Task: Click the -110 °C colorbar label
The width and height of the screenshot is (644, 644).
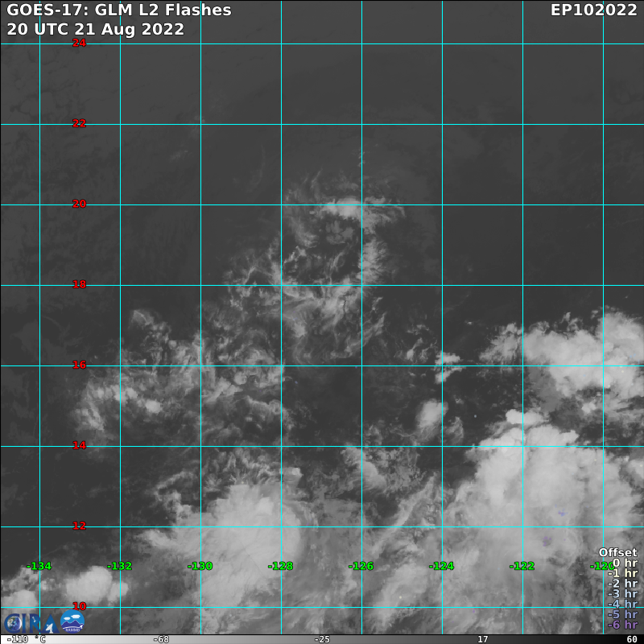Action: tap(26, 639)
